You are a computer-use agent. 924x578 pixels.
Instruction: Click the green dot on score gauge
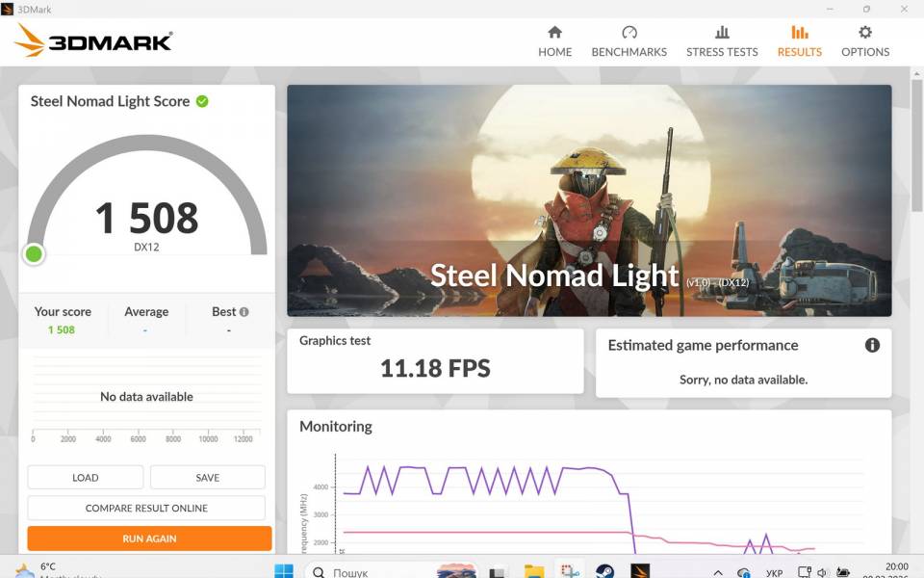(34, 254)
